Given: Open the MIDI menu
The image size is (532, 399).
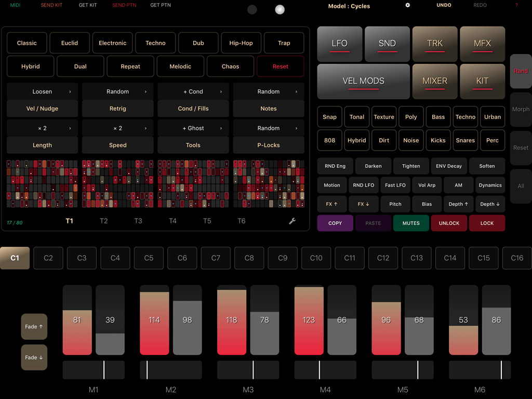Looking at the screenshot, I should [x=15, y=5].
